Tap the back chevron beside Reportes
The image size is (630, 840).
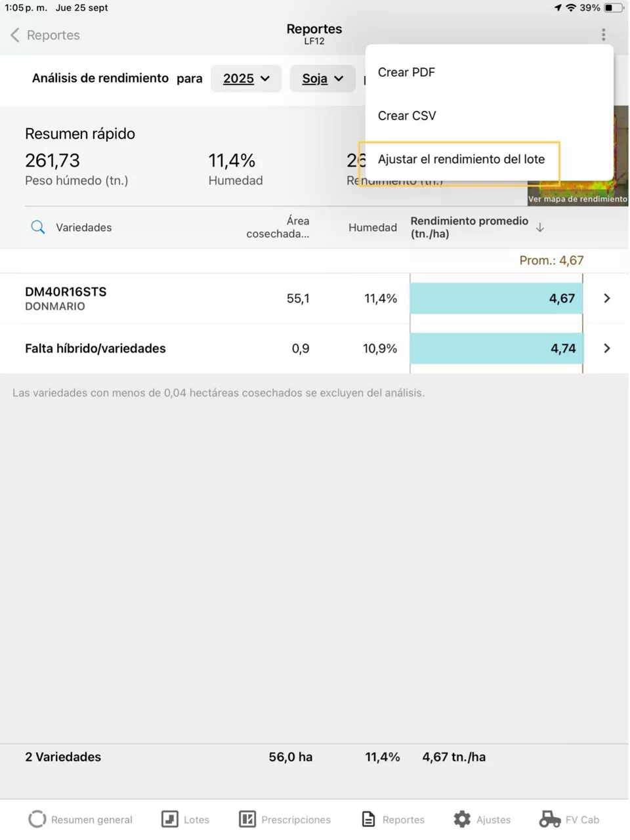[x=15, y=35]
